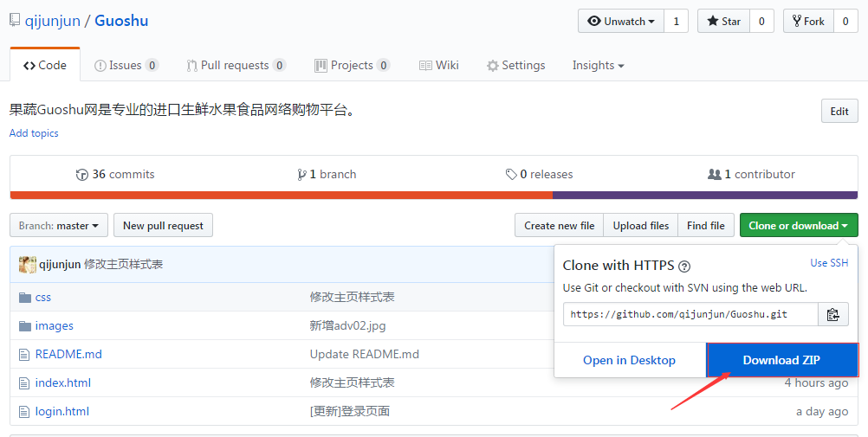
Task: Click Upload files
Action: (640, 226)
